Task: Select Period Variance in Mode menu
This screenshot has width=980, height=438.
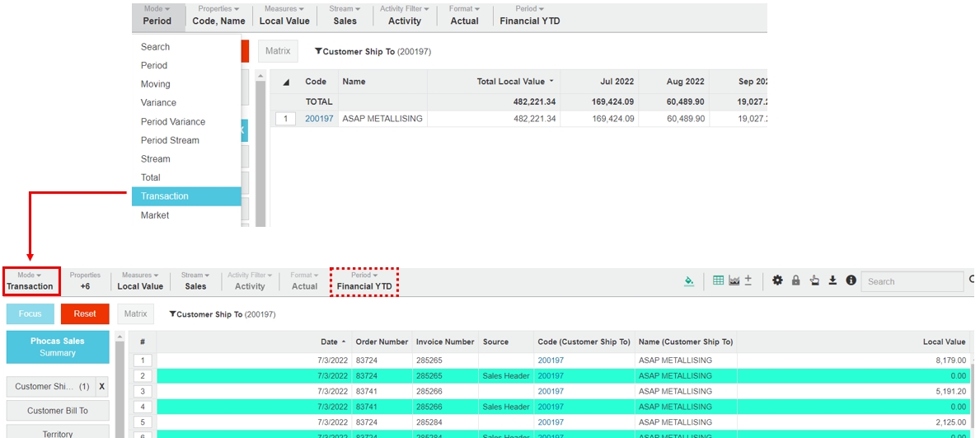Action: click(173, 121)
